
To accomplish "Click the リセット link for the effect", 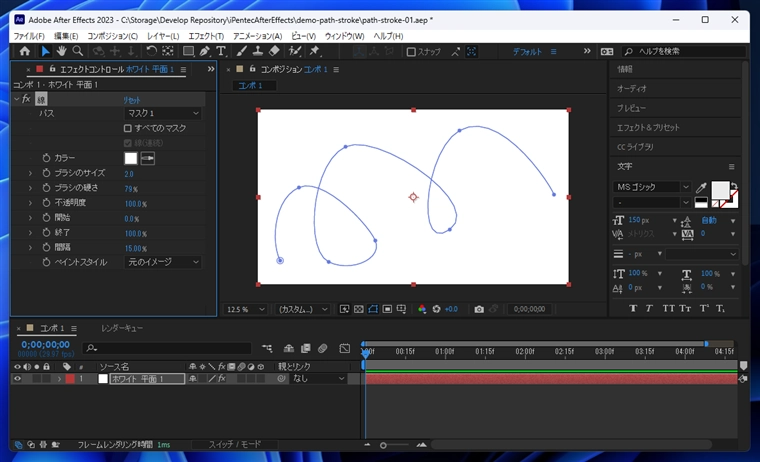I will 132,100.
